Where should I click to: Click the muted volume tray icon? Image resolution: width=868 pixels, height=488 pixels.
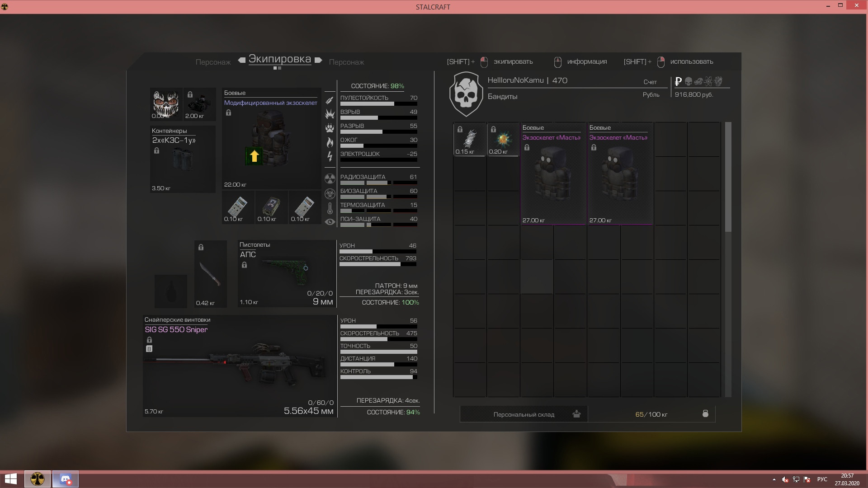785,479
